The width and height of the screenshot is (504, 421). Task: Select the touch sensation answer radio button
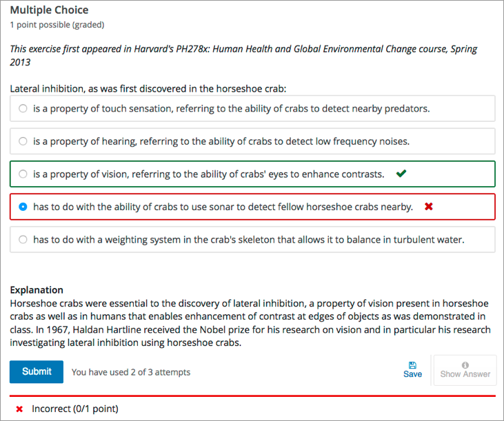(23, 109)
